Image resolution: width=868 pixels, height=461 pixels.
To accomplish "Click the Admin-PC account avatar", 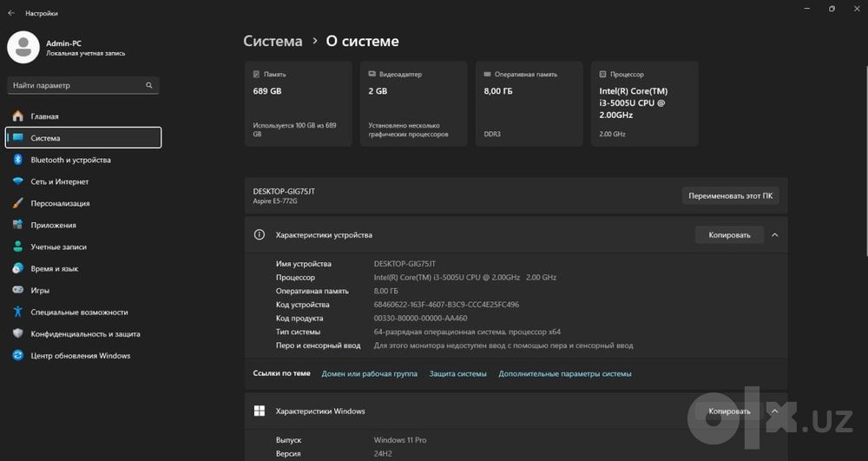I will [x=23, y=48].
